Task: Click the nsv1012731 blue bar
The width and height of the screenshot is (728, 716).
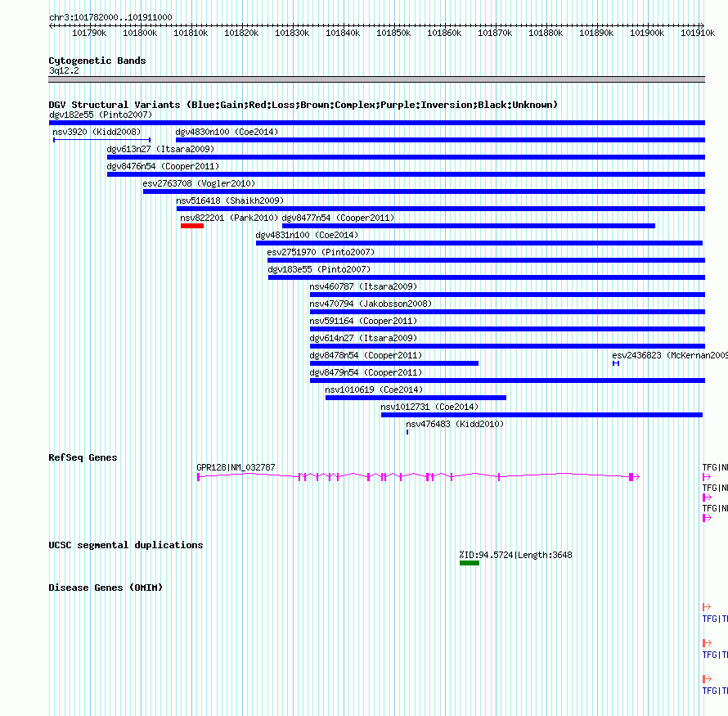Action: coord(542,415)
